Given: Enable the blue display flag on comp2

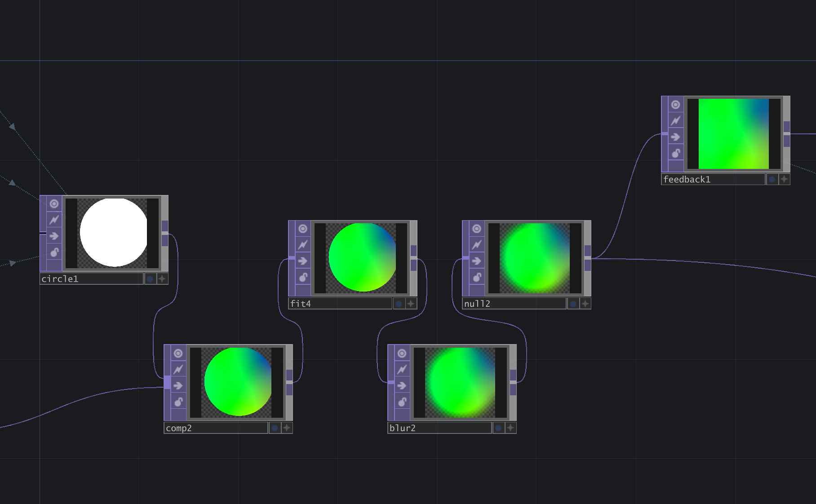Looking at the screenshot, I should pos(275,428).
